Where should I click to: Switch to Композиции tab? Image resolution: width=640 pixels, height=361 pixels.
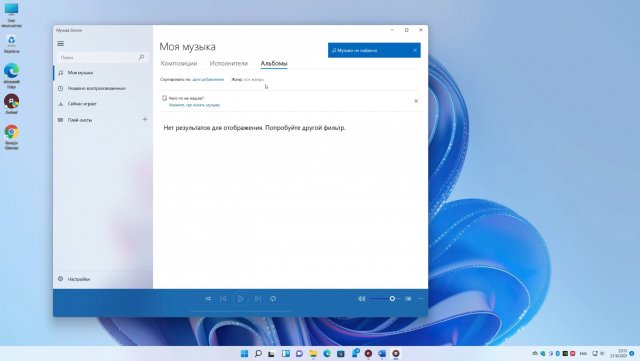[x=179, y=63]
